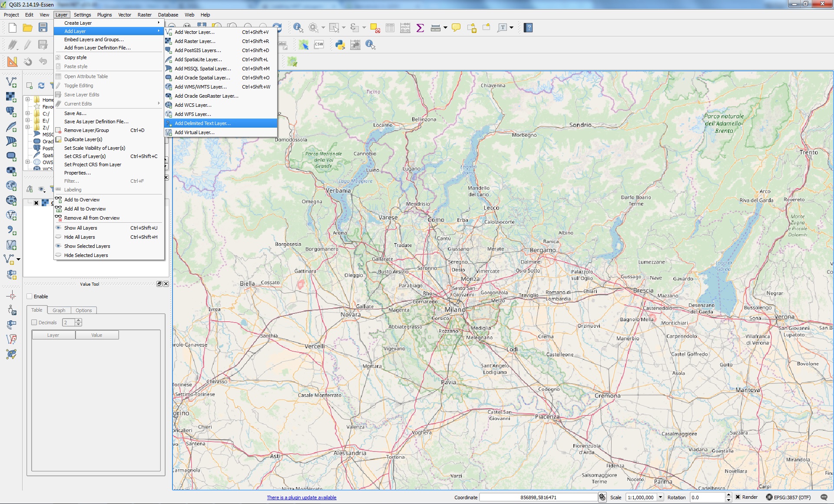Open the Plugins menu

[x=104, y=15]
